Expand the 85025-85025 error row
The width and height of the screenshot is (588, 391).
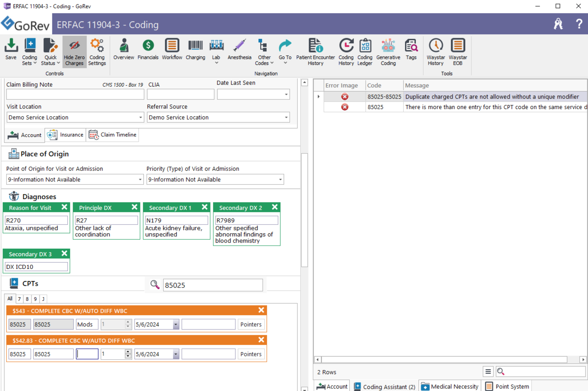[x=318, y=97]
